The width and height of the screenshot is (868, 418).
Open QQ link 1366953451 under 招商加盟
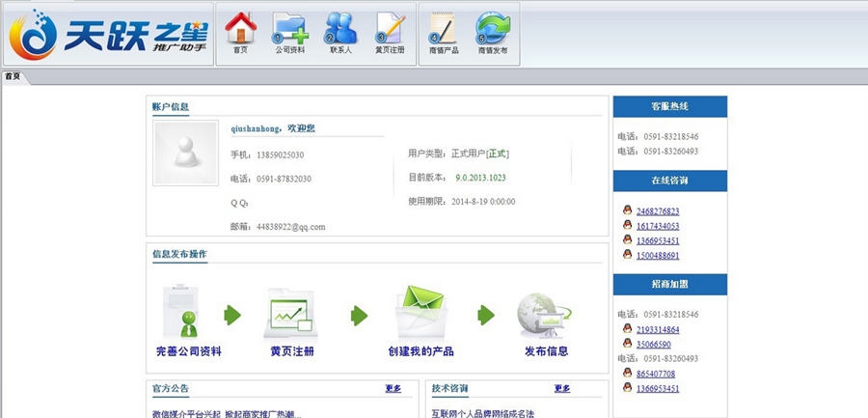(658, 389)
